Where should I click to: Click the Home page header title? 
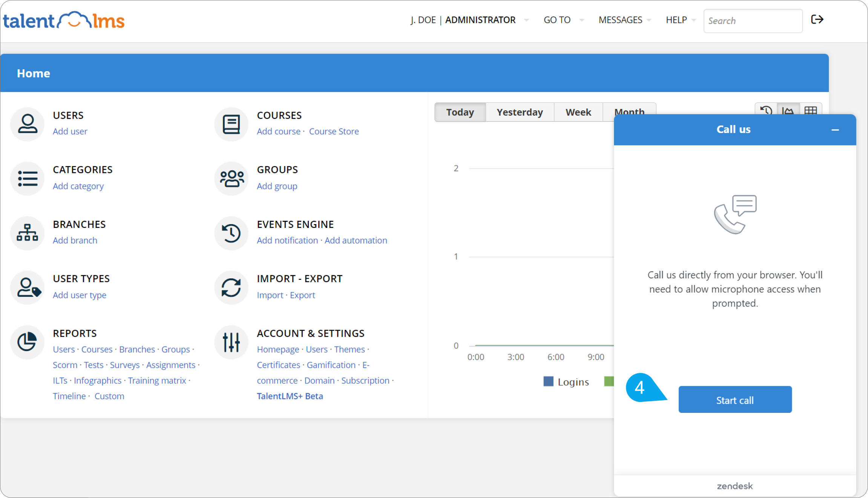pyautogui.click(x=34, y=73)
